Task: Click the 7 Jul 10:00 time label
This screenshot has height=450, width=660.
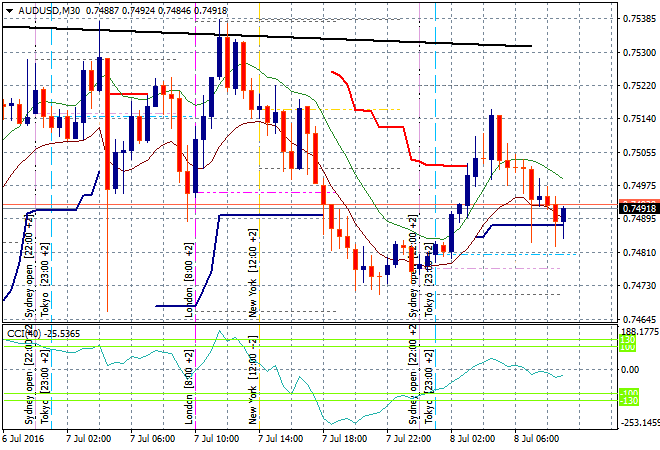Action: 215,438
